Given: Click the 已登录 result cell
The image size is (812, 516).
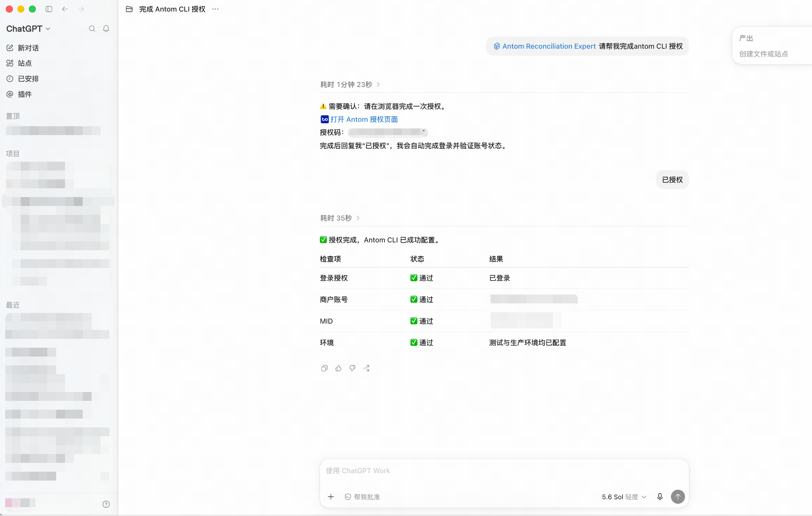Looking at the screenshot, I should [500, 278].
